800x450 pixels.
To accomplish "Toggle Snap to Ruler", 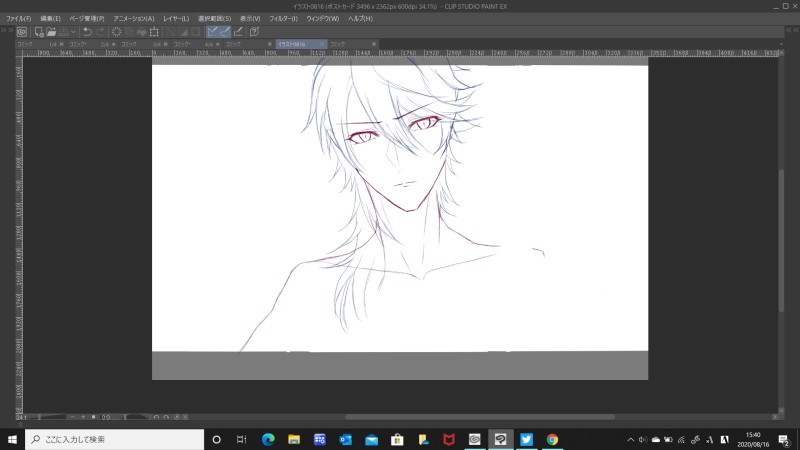I will [212, 32].
